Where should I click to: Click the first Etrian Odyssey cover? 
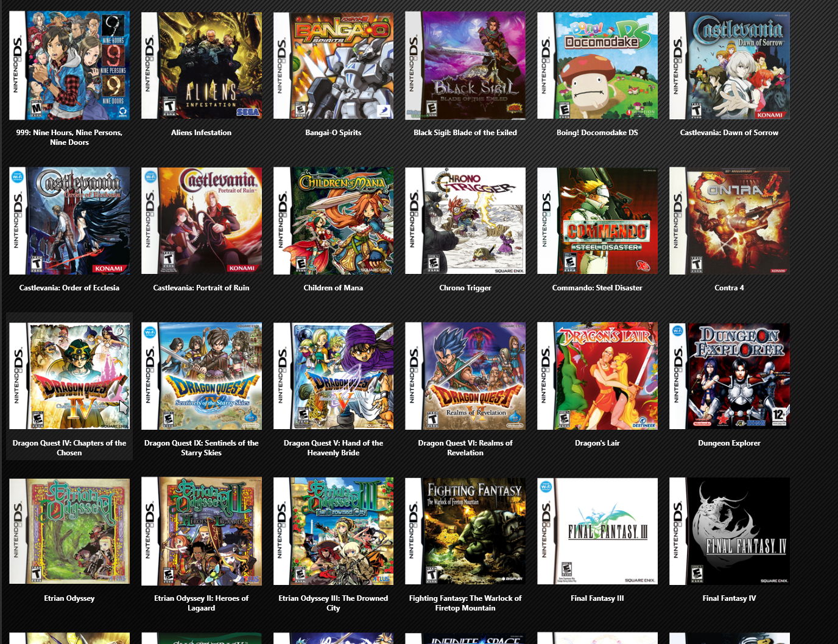[x=69, y=531]
